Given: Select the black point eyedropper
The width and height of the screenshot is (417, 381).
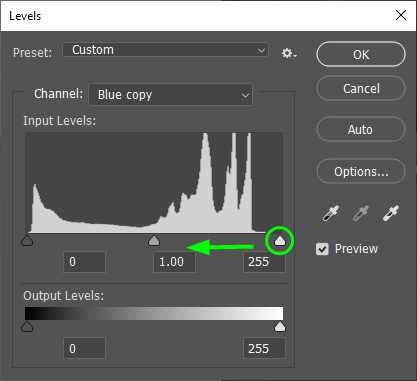Looking at the screenshot, I should pos(331,213).
